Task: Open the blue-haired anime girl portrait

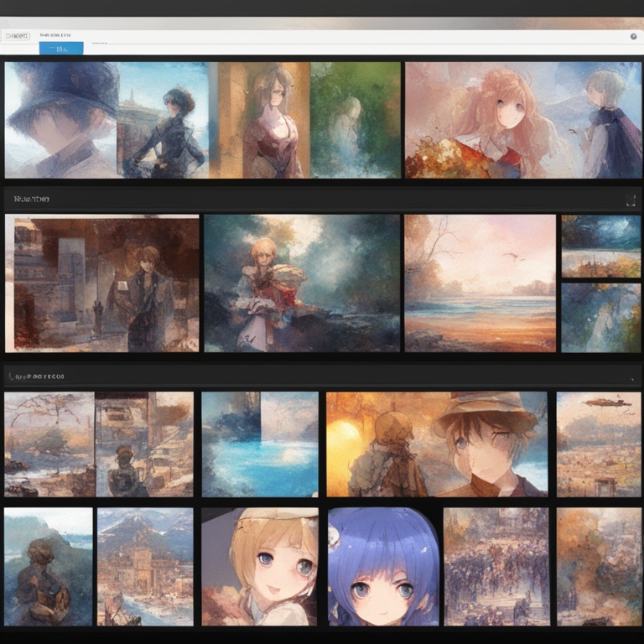Action: [x=383, y=567]
